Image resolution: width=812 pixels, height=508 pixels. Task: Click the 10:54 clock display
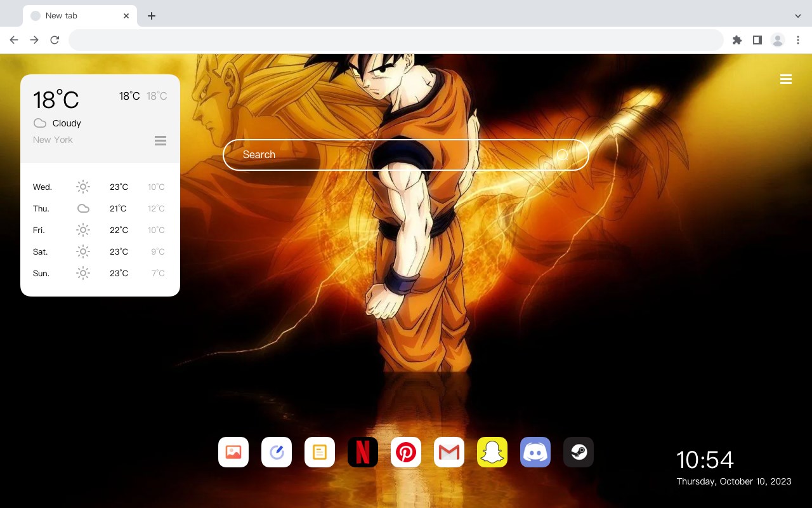[705, 460]
